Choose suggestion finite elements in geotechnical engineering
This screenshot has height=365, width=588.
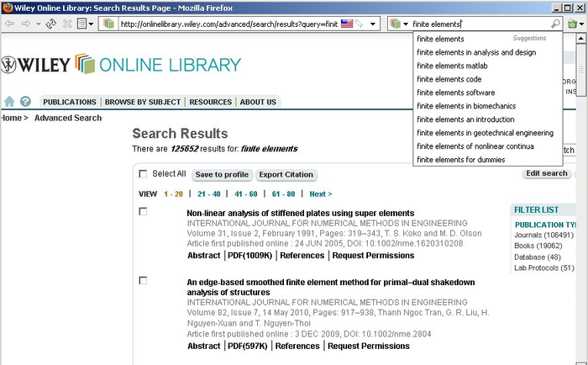pos(487,133)
